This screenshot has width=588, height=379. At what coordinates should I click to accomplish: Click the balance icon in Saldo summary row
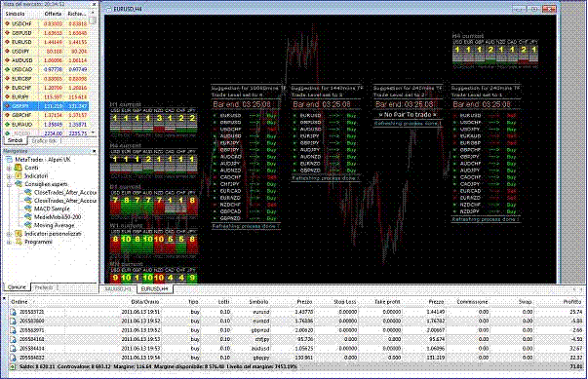point(13,366)
